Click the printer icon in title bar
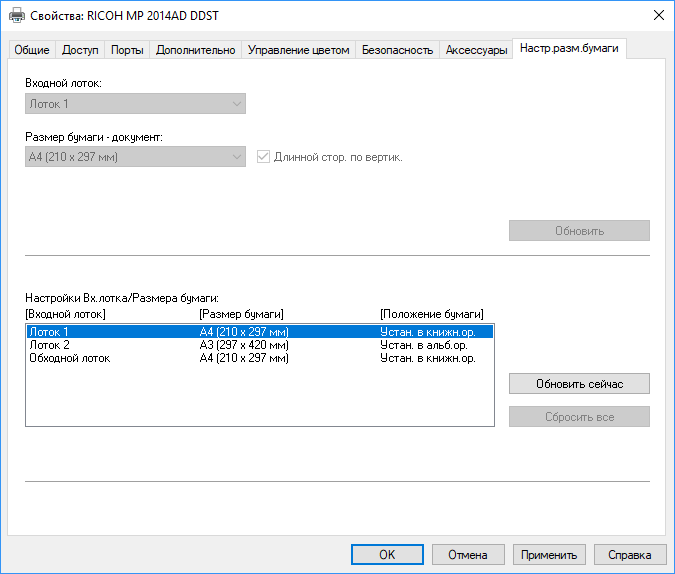This screenshot has height=574, width=675. (17, 15)
